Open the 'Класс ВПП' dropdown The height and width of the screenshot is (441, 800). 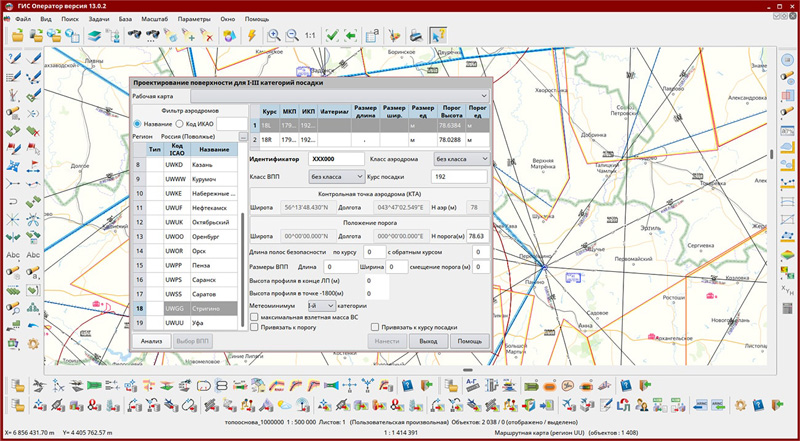tap(336, 177)
